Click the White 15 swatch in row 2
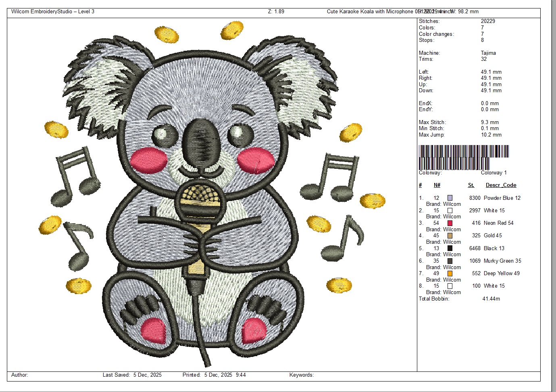This screenshot has height=392, width=556. [450, 210]
